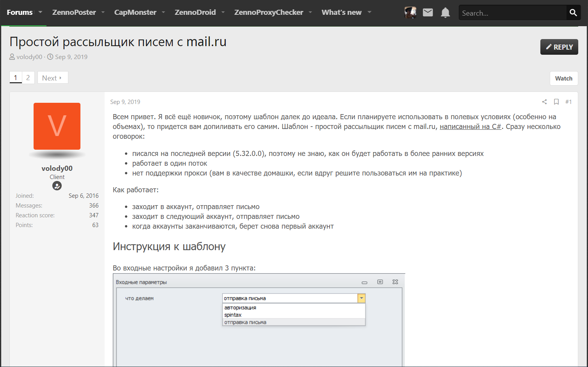Open the #1 post permalink
The image size is (588, 367).
click(x=568, y=102)
